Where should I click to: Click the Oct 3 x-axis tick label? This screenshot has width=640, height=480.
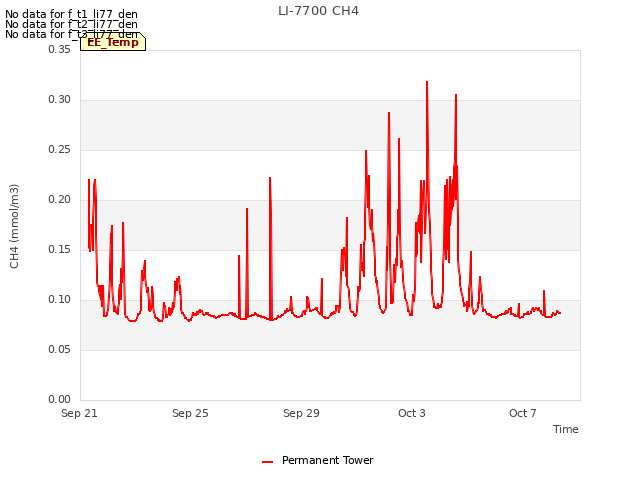click(x=412, y=413)
